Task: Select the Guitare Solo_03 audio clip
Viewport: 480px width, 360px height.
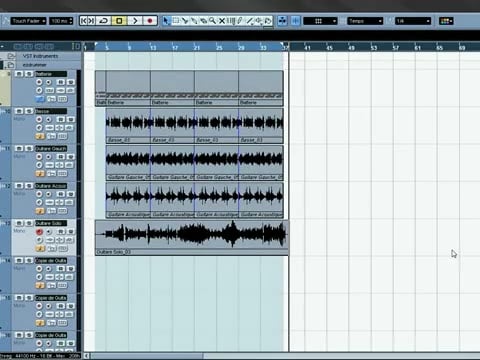Action: (192, 238)
